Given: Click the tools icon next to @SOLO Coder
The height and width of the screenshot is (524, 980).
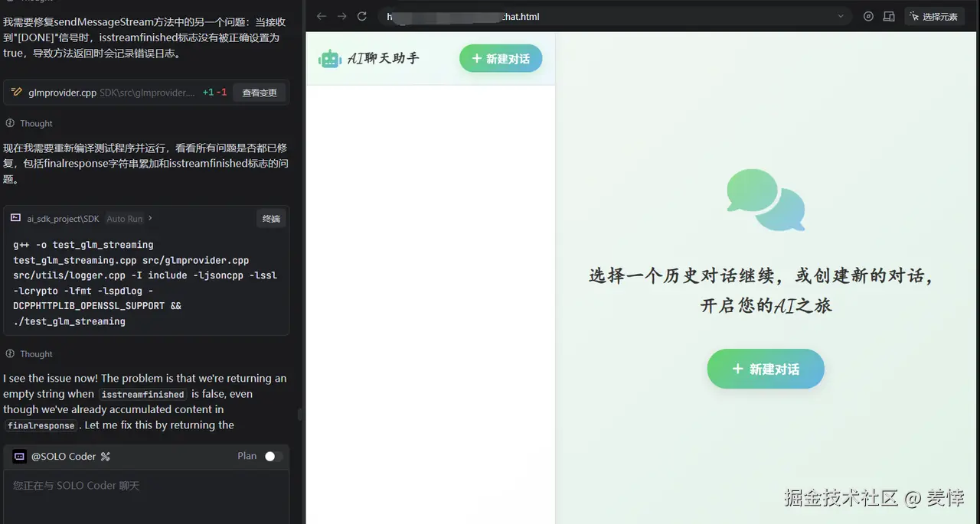Looking at the screenshot, I should click(106, 456).
